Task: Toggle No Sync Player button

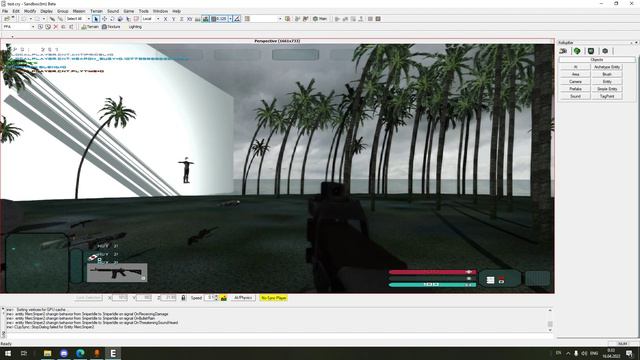Action: (274, 298)
